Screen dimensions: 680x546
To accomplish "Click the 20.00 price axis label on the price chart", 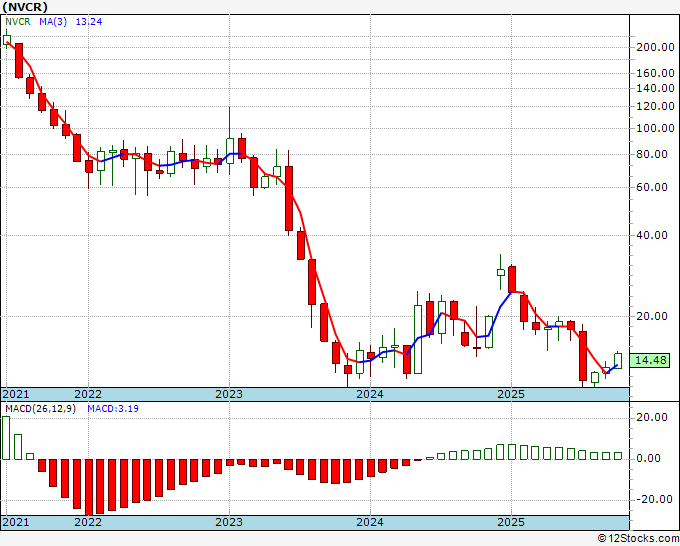I will (x=652, y=316).
